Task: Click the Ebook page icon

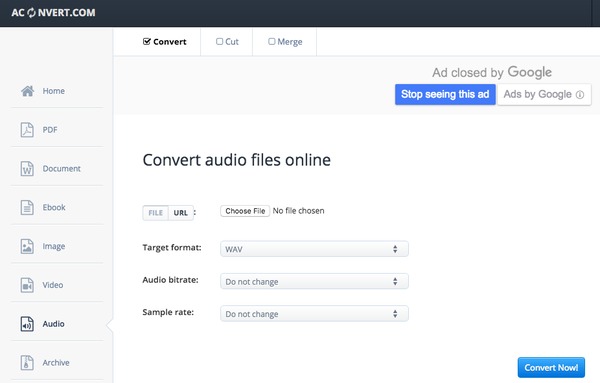Action: 27,207
